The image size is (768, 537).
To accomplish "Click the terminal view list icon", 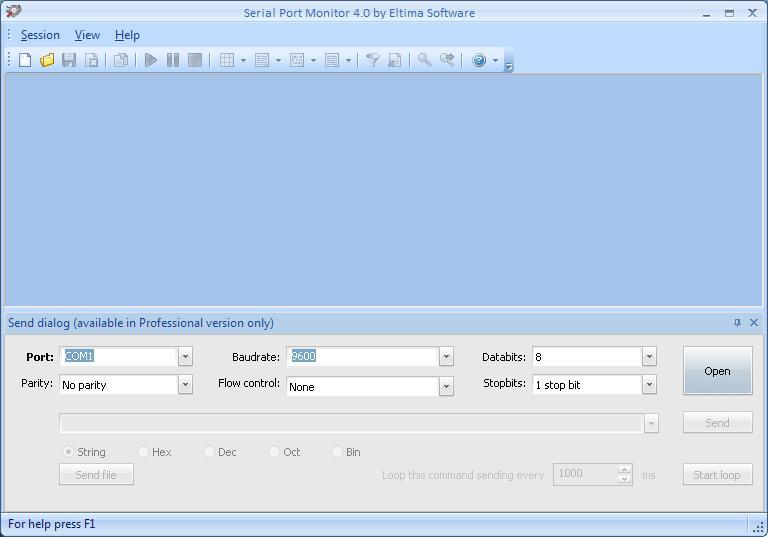I will coord(332,60).
